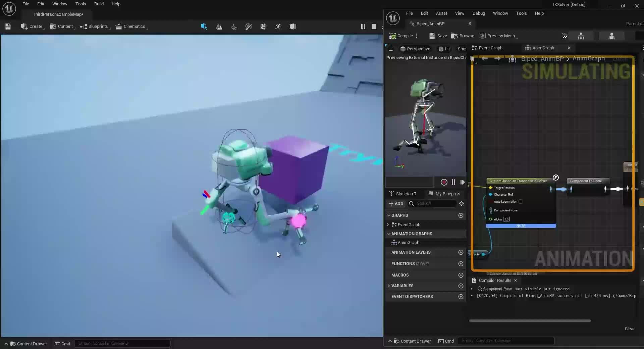The image size is (644, 349).
Task: Clear the Compiler Results output
Action: 630,329
